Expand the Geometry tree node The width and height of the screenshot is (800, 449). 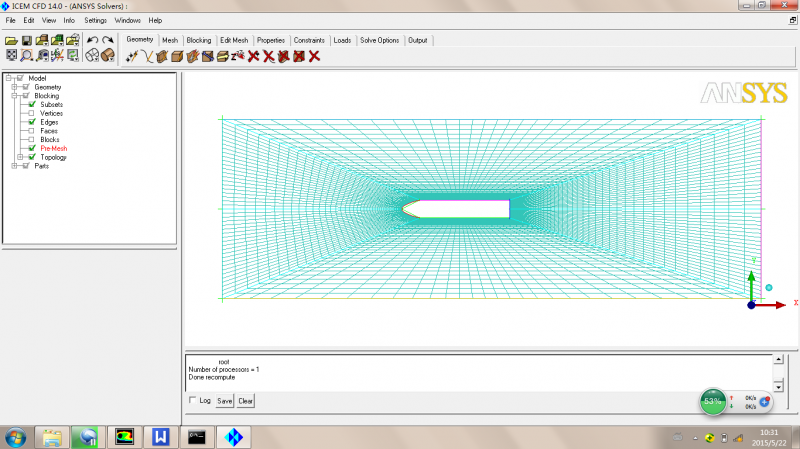pos(14,87)
